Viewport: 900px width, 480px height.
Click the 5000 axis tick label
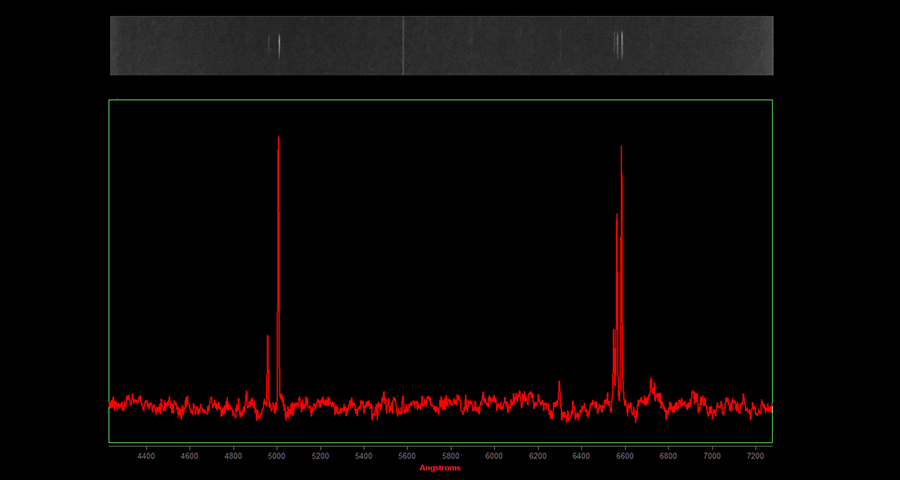coord(277,456)
